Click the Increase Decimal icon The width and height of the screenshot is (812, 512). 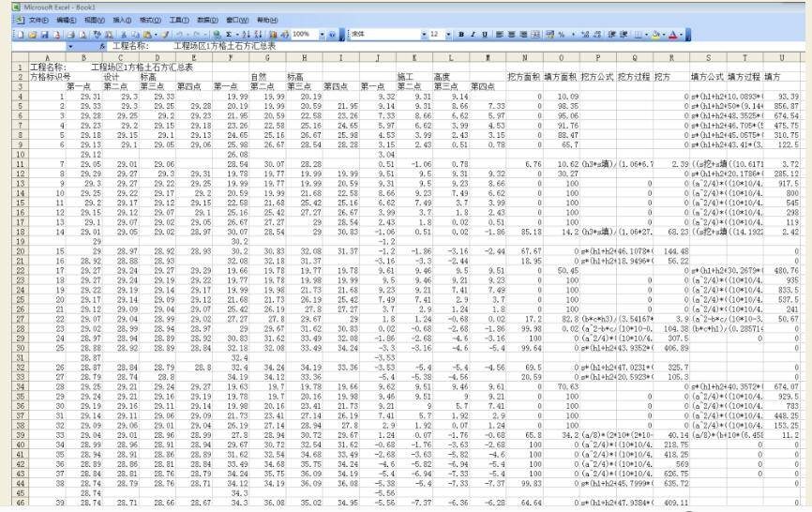point(585,34)
